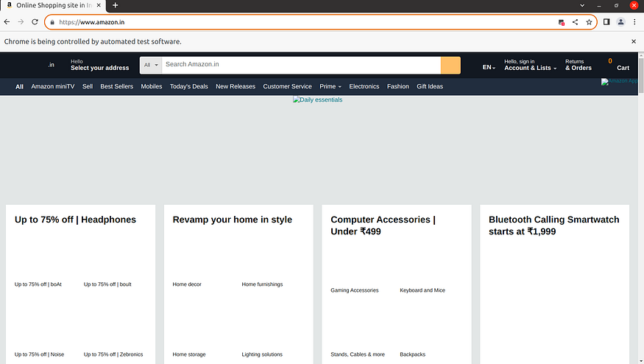Viewport: 644px width, 364px height.
Task: Open Keyboard and Mice
Action: (422, 290)
